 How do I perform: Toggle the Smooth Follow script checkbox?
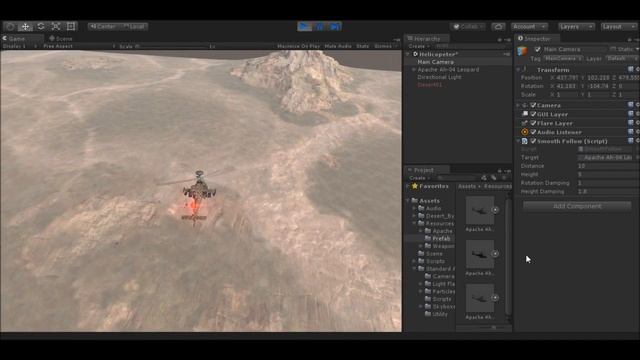pyautogui.click(x=533, y=141)
